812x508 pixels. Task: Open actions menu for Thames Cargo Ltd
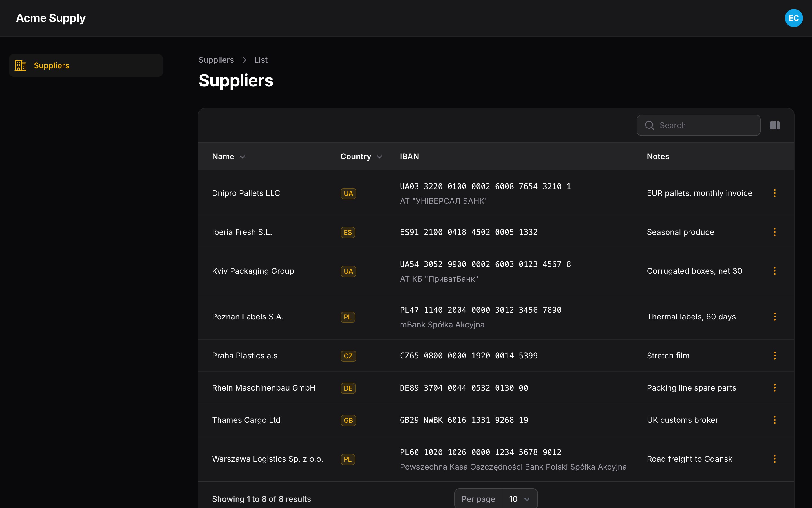point(775,420)
